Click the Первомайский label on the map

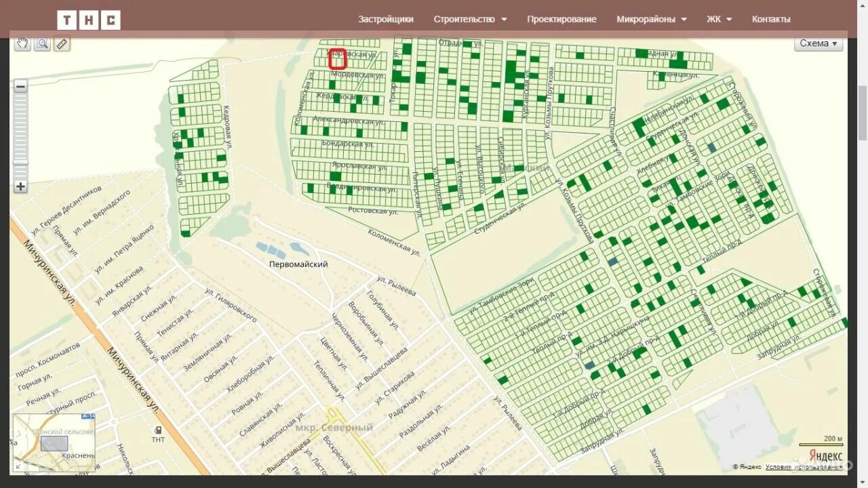298,264
